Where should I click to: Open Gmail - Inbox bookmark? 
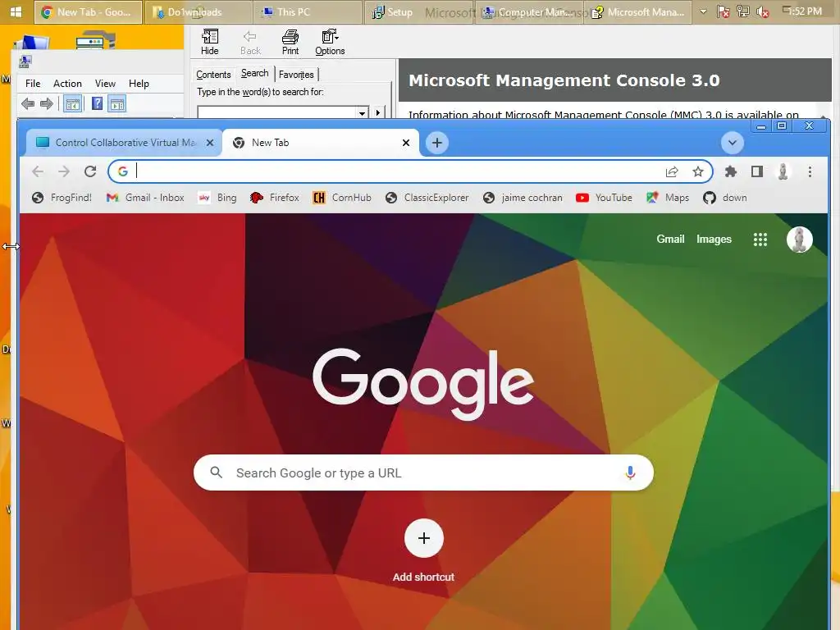(145, 198)
